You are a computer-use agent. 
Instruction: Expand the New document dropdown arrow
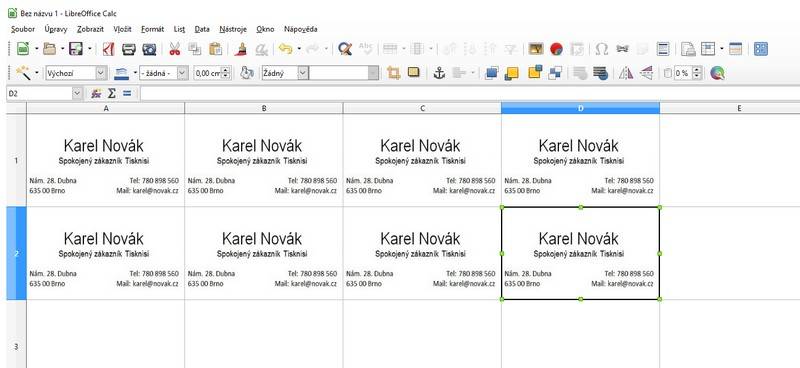pos(37,49)
